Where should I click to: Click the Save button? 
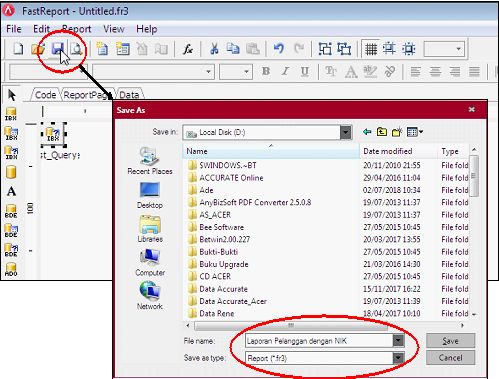[x=450, y=341]
